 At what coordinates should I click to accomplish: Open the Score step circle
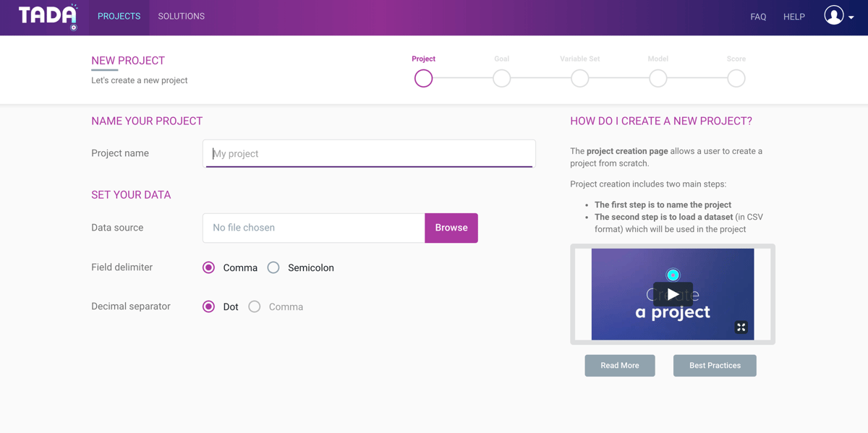click(736, 78)
